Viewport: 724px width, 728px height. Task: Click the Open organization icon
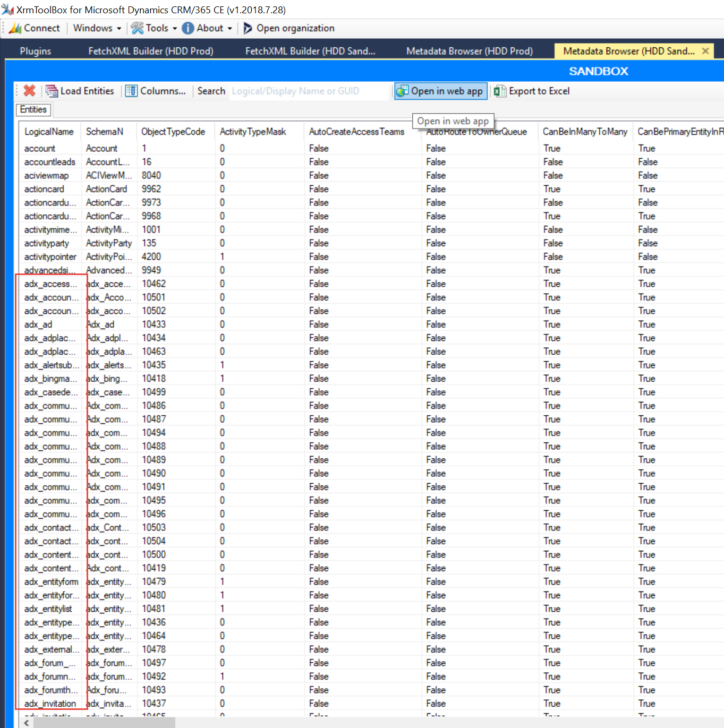coord(248,28)
